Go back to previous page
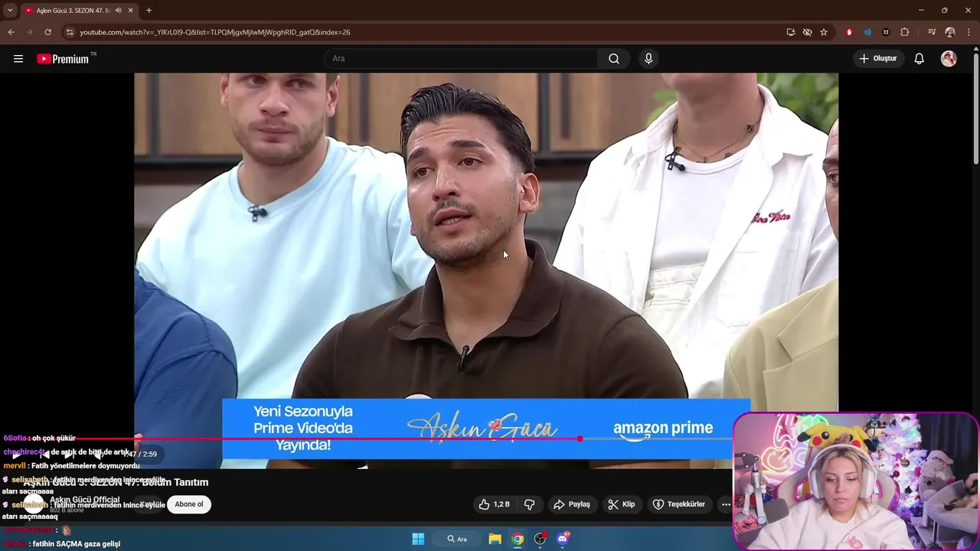 (x=11, y=32)
